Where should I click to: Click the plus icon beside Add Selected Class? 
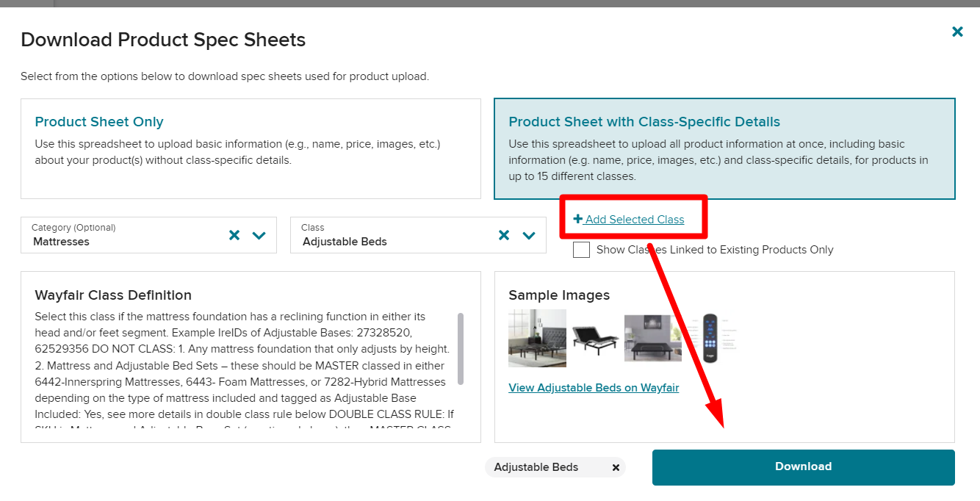click(x=577, y=219)
